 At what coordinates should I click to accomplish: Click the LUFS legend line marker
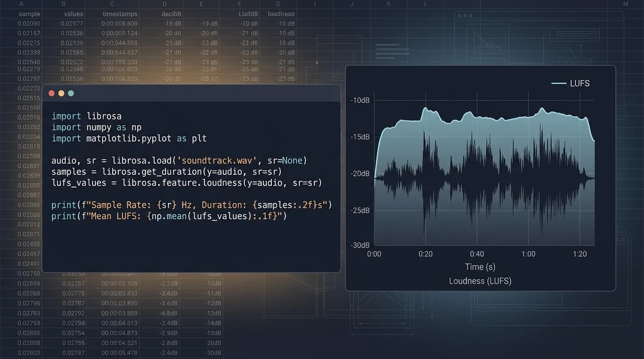point(559,84)
